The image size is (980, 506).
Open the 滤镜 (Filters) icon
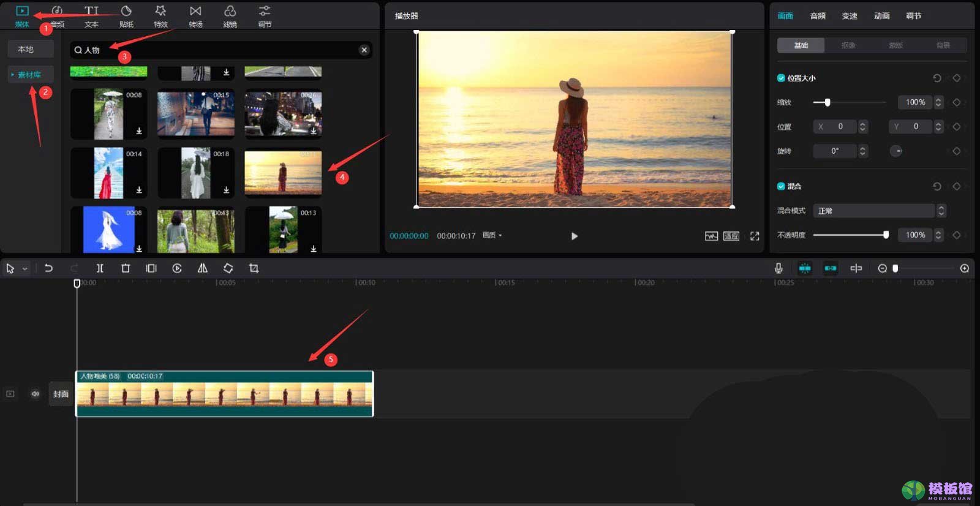pyautogui.click(x=230, y=11)
